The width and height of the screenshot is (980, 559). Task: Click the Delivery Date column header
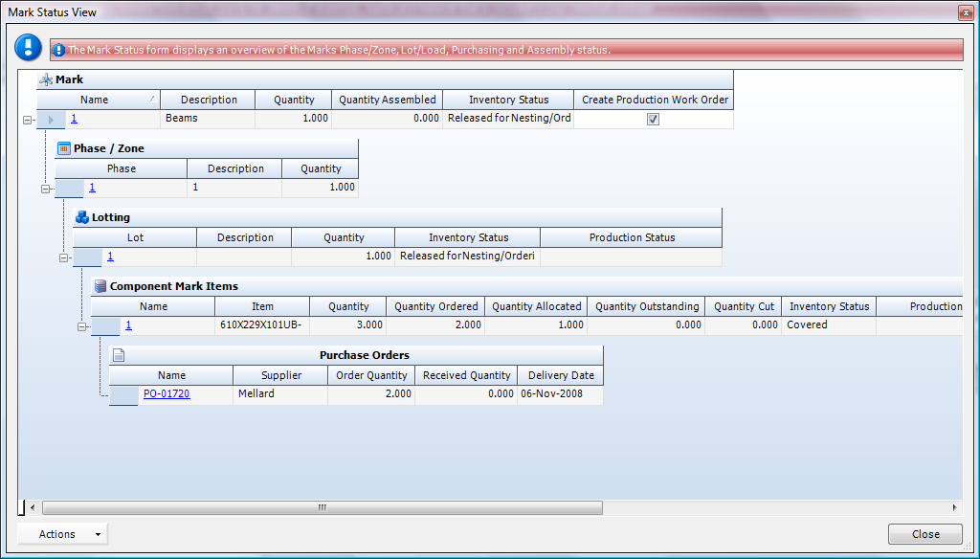coord(560,375)
